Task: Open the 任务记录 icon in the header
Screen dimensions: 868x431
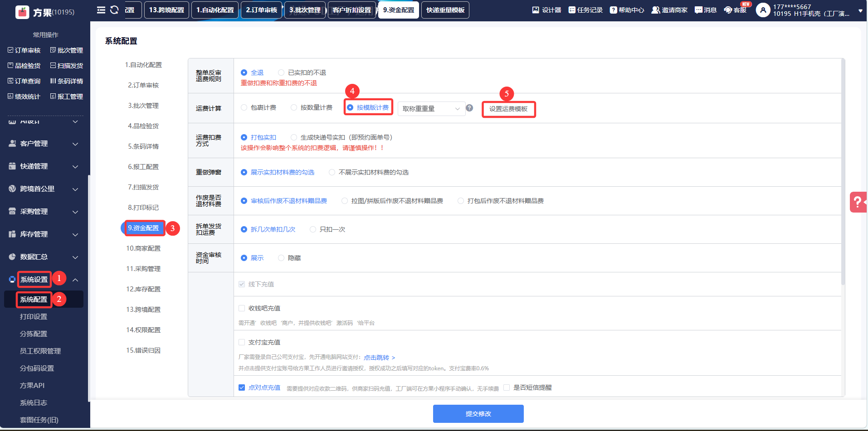Action: click(x=572, y=10)
